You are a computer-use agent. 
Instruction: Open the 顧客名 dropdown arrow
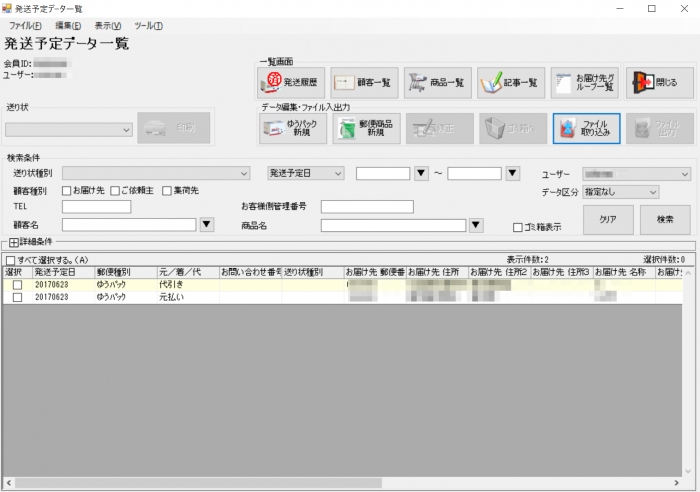tap(206, 225)
